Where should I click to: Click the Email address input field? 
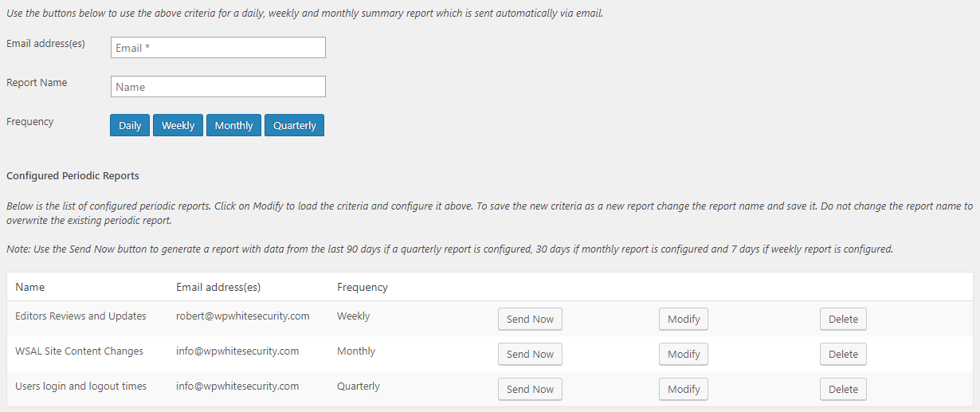point(218,48)
